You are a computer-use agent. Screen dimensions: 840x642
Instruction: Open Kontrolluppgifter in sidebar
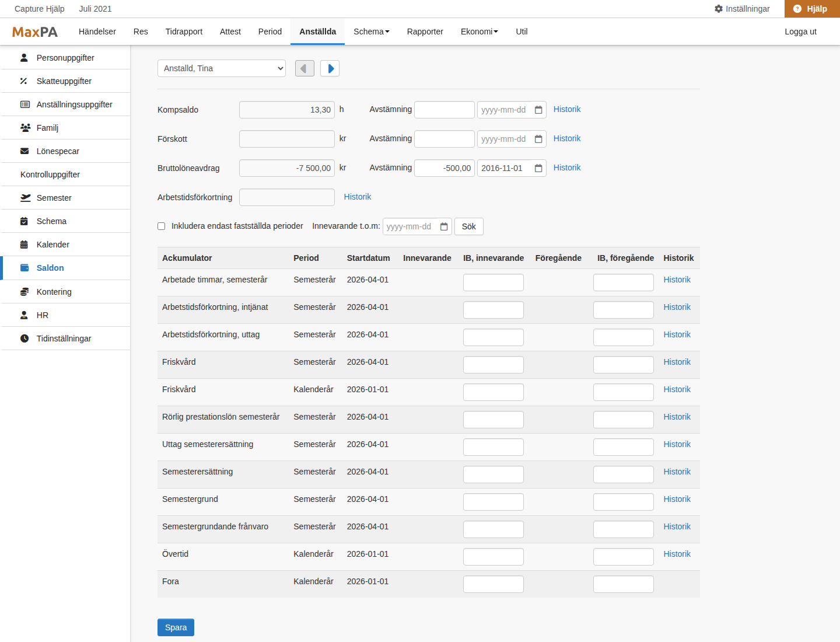tap(65, 175)
